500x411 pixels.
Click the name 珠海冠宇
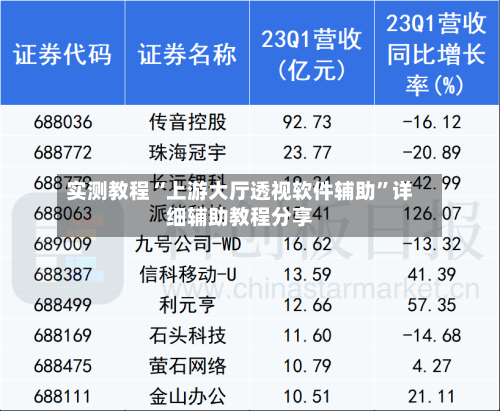[187, 153]
